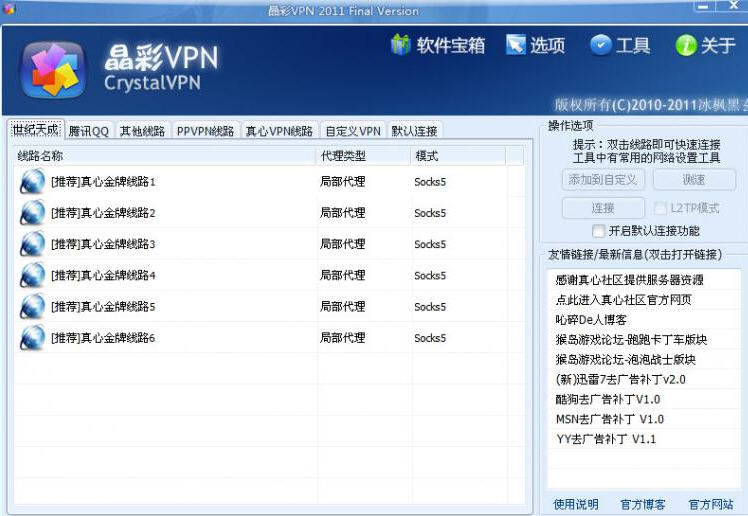Viewport: 748px width, 516px height.
Task: Open the 软件宝箱 gift box icon
Action: [401, 45]
